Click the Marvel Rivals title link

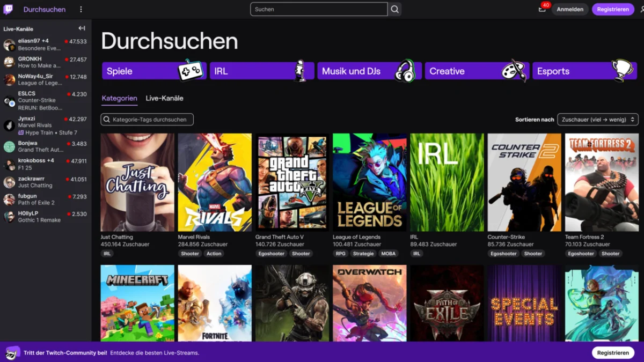pyautogui.click(x=194, y=237)
